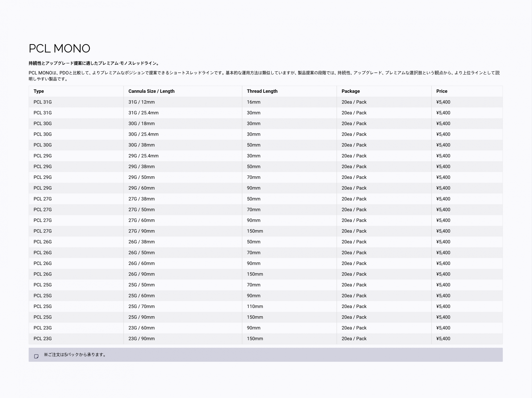Select the 27G / 90mm cannula cell
This screenshot has height=398, width=532.
183,231
